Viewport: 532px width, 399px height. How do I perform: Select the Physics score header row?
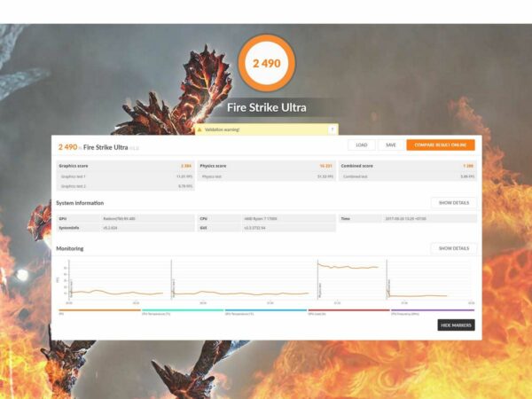(266, 166)
